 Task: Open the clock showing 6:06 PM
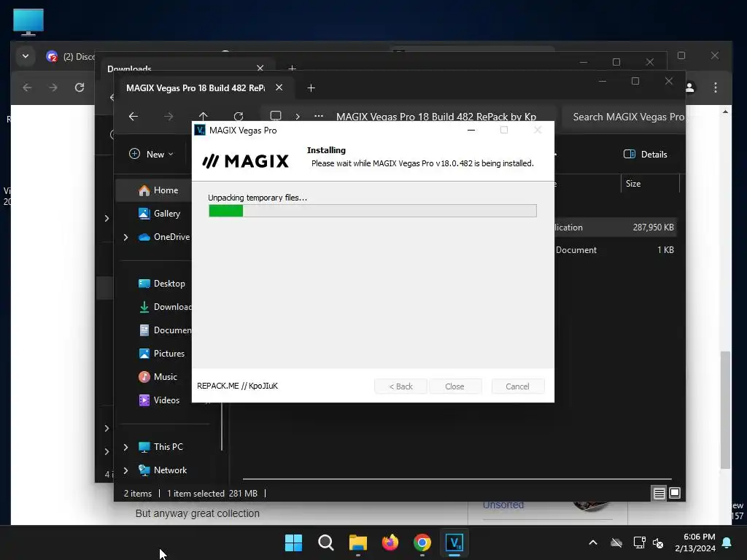(x=695, y=542)
